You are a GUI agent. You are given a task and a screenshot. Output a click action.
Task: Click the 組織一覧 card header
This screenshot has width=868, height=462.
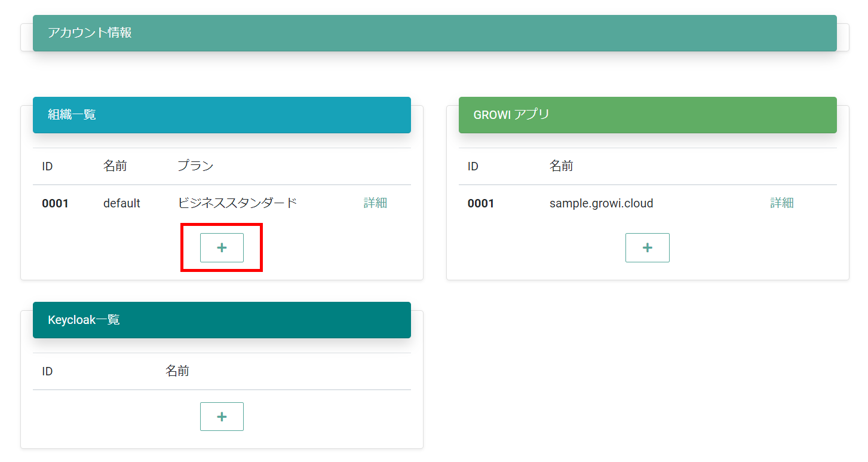tap(222, 115)
